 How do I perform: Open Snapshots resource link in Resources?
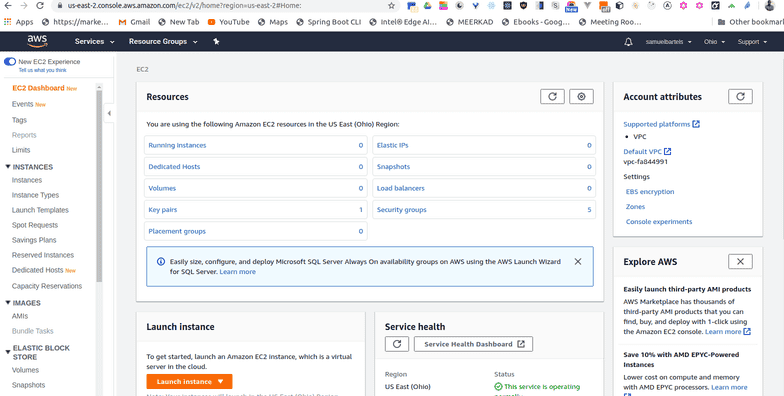click(394, 167)
